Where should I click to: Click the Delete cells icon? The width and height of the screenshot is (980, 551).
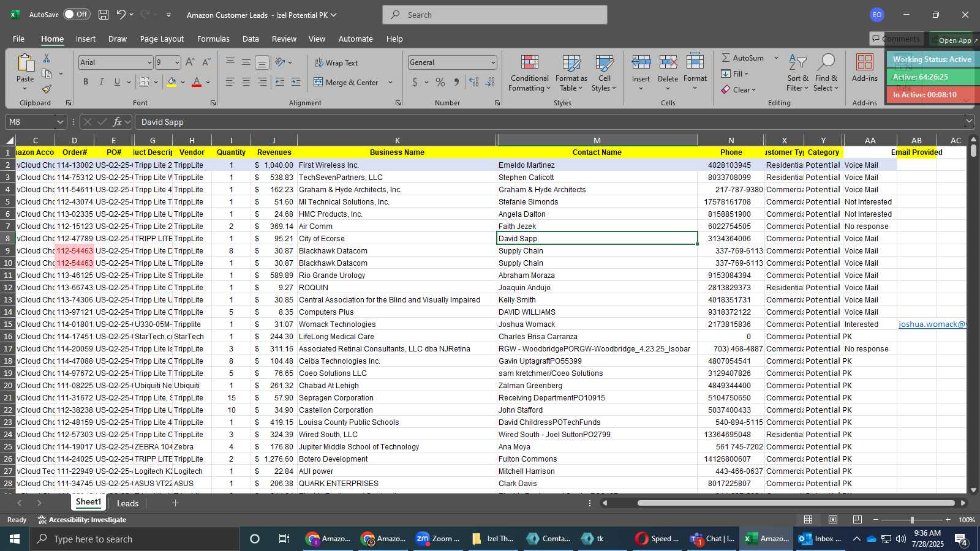click(x=668, y=62)
